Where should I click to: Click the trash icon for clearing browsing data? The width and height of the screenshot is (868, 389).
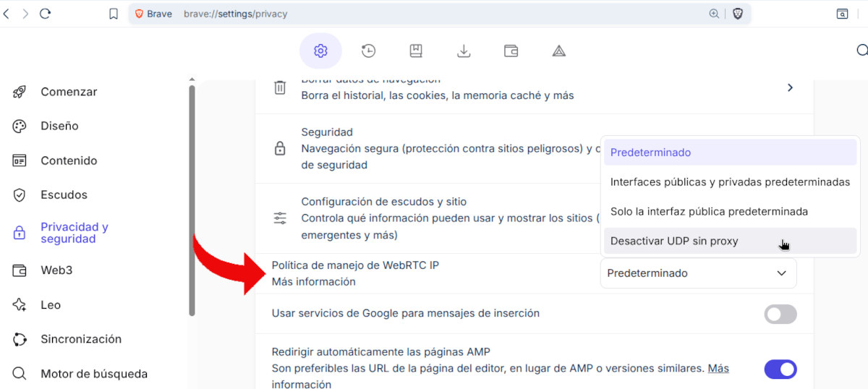coord(280,87)
